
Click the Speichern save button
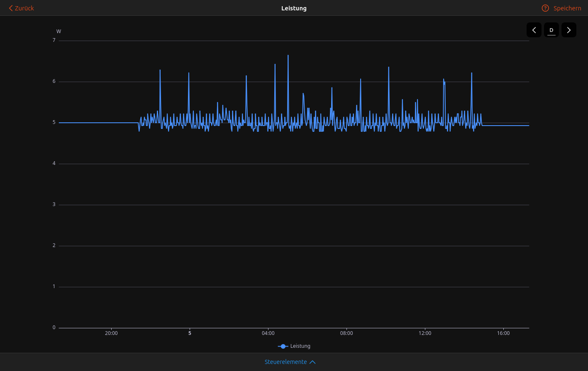pyautogui.click(x=567, y=8)
